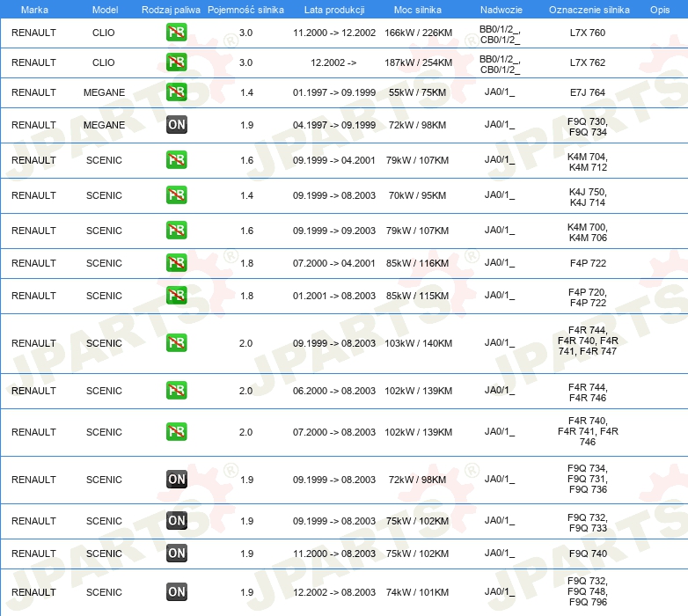The image size is (688, 616).
Task: Select the K4M 700, K4M 706 engine cell
Action: pos(588,232)
